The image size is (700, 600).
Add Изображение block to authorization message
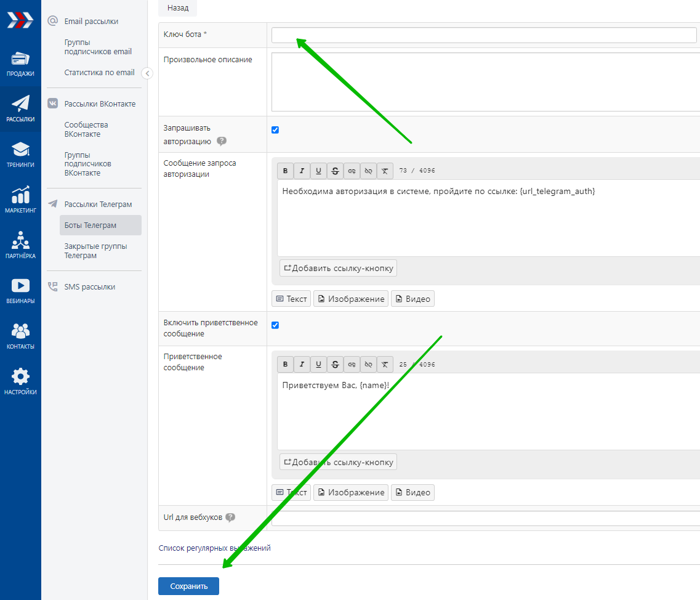point(351,299)
